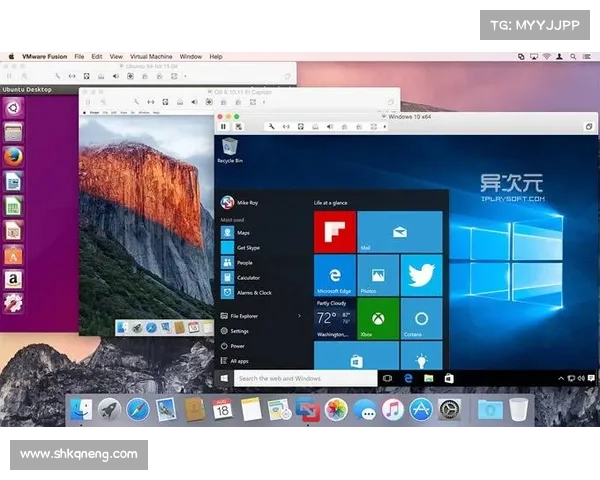Click the Apple logo menu

(x=11, y=57)
